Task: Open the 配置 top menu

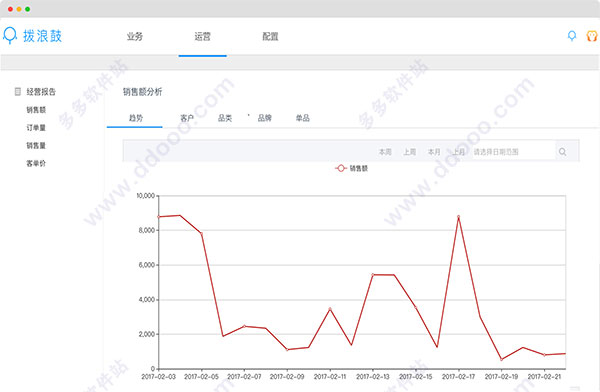Action: point(270,36)
